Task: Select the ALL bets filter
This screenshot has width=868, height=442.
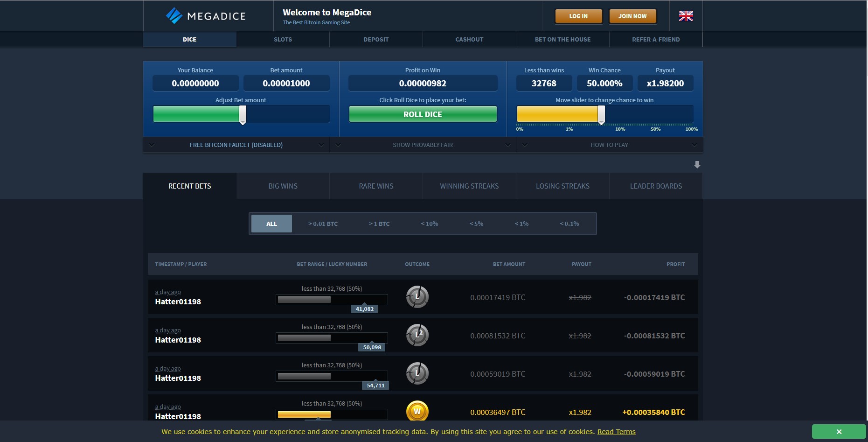Action: (x=271, y=224)
